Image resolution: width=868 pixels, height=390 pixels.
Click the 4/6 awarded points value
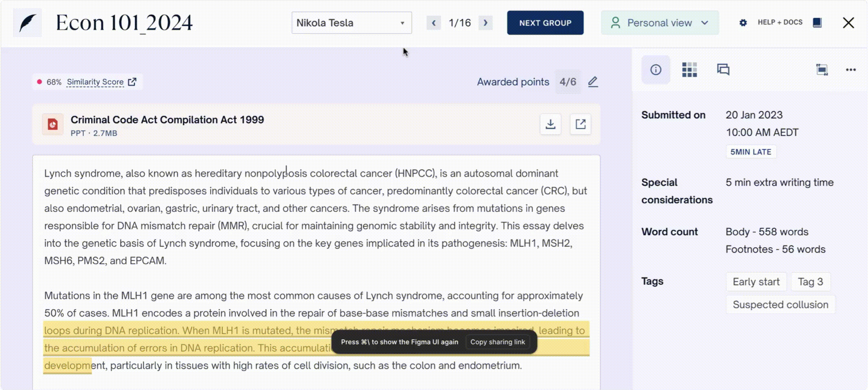(568, 82)
